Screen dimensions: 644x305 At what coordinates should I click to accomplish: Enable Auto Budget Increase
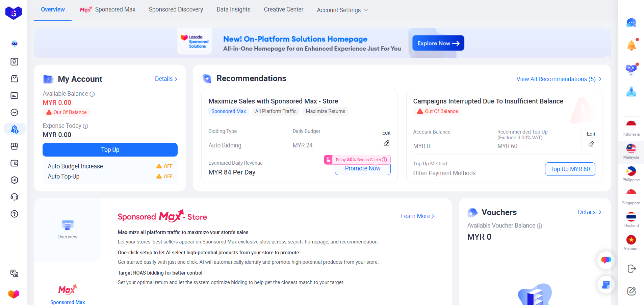[164, 166]
